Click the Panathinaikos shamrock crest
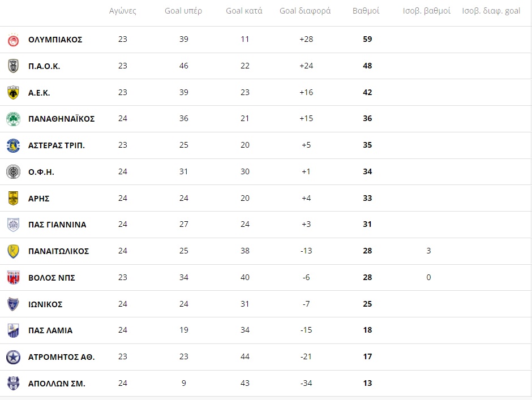The height and width of the screenshot is (400, 532). tap(13, 119)
